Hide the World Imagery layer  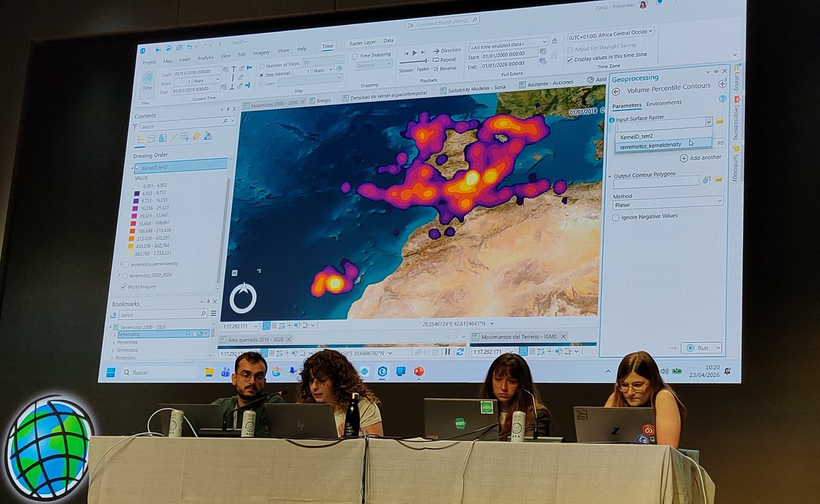point(123,287)
